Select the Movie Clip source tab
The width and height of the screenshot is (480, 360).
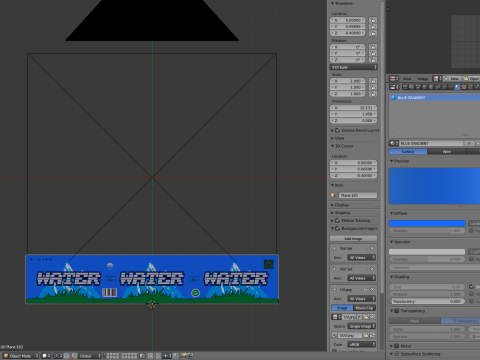364,308
